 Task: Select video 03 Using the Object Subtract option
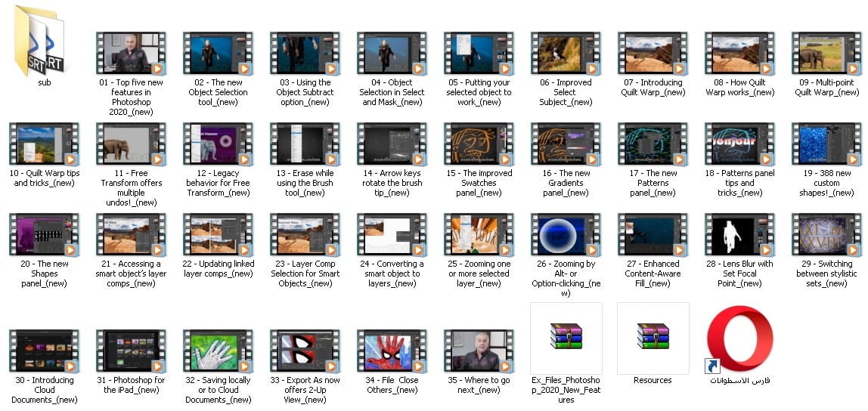[305, 53]
